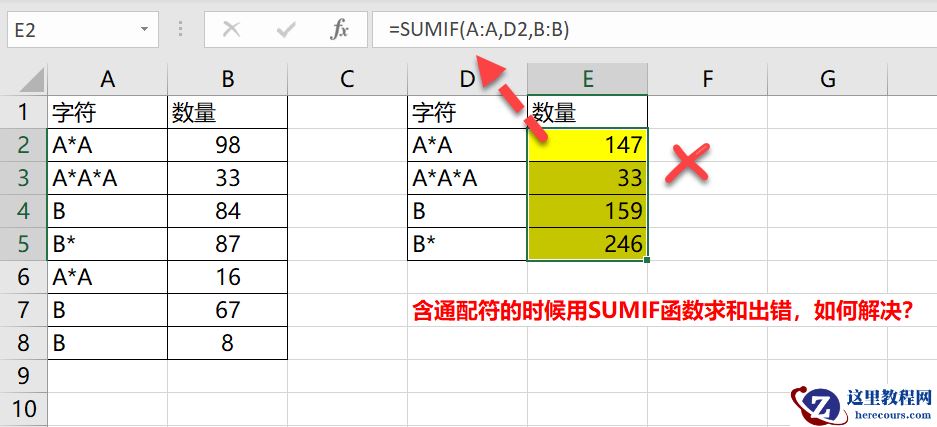Screen dimensions: 937x427
Task: Select row 1 header
Action: click(24, 112)
